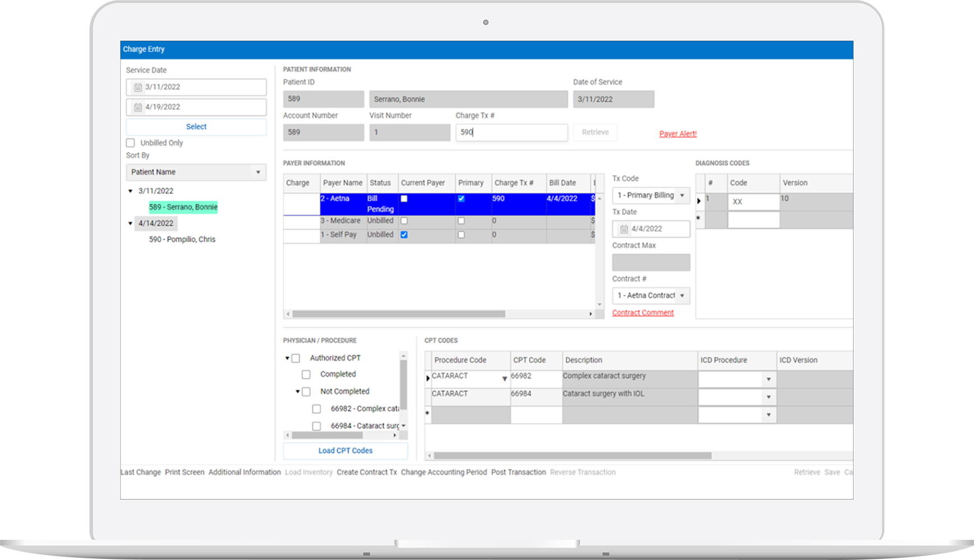Open the Sort By Patient Name dropdown
The image size is (974, 560).
196,172
